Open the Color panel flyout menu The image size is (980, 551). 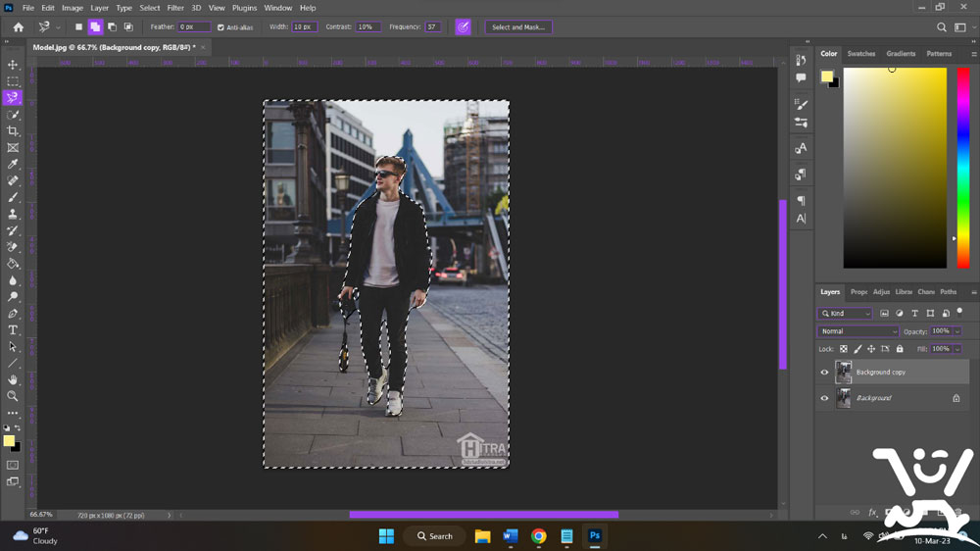(x=974, y=54)
